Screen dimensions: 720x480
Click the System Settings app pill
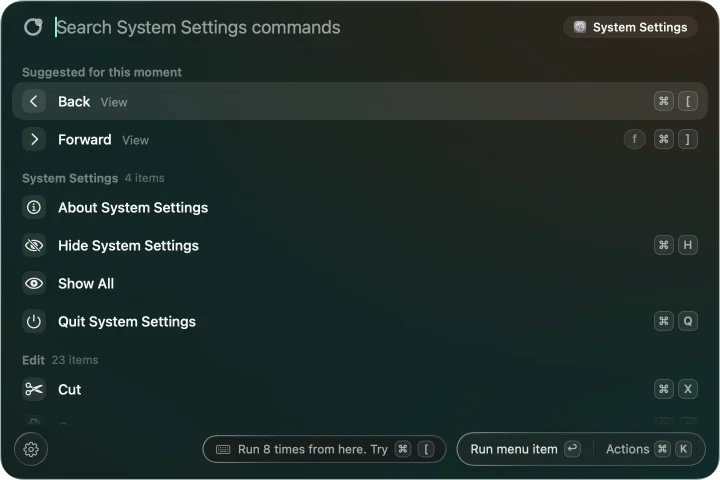(630, 27)
